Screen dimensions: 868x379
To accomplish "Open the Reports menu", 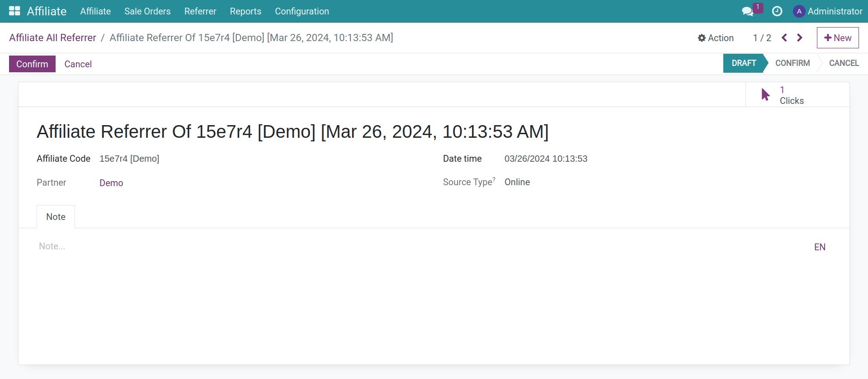I will point(245,11).
